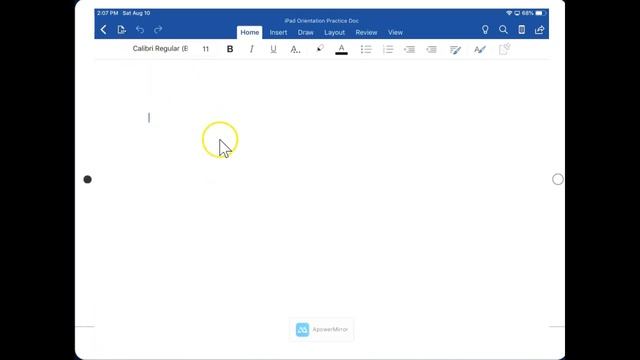Change the font size 11

pos(206,49)
